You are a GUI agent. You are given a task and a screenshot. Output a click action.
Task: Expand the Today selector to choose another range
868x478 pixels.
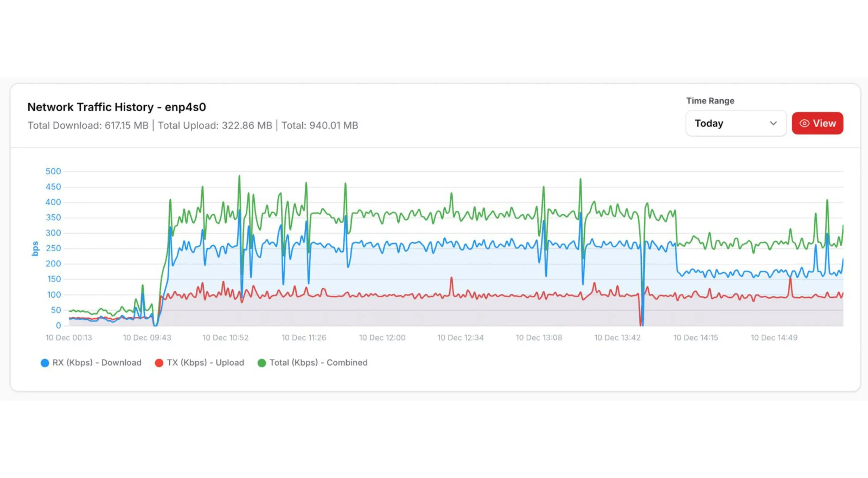coord(736,123)
